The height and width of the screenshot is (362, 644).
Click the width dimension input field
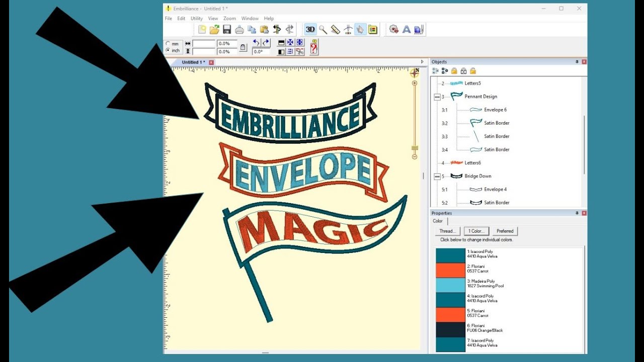(204, 44)
